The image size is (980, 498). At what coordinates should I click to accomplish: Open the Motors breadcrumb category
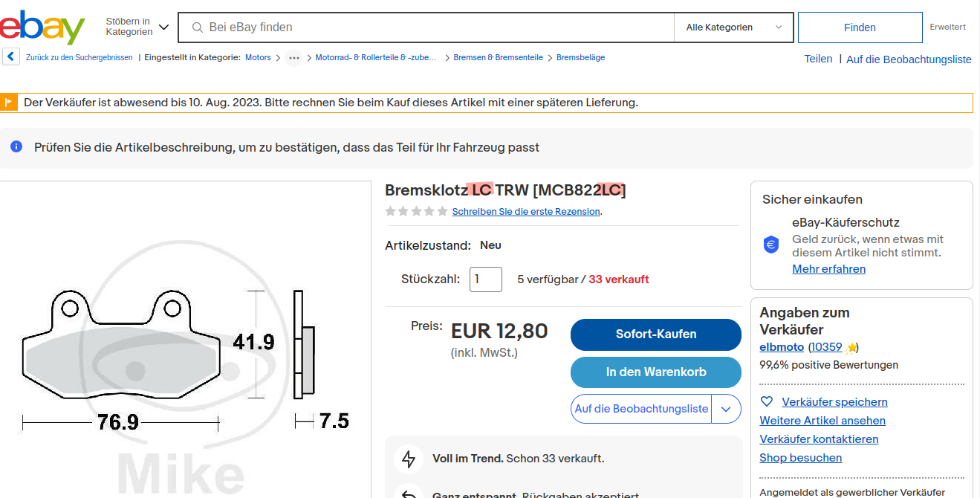258,57
